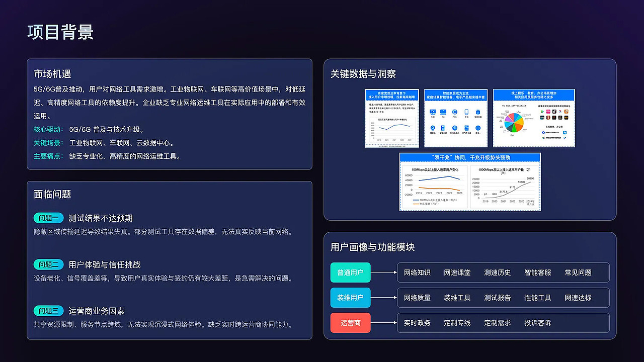The height and width of the screenshot is (362, 644).
Task: Click the 用户画像与功能模块 heading
Action: coord(372,247)
